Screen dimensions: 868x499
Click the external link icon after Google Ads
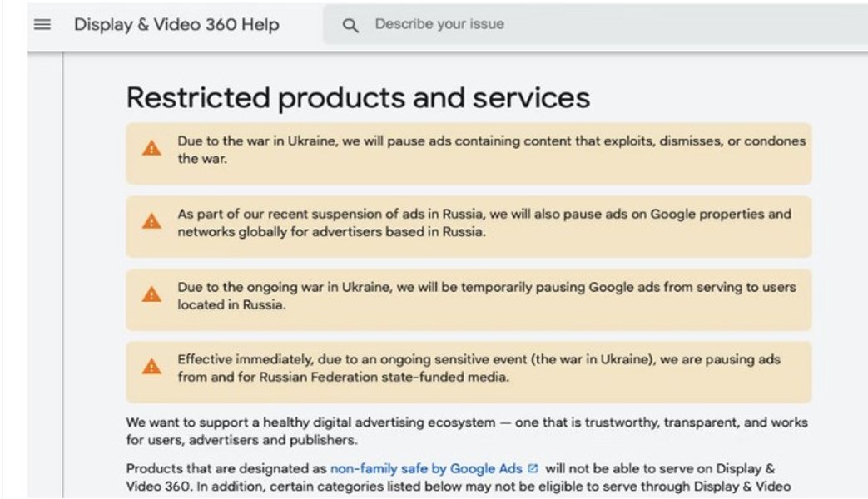533,469
